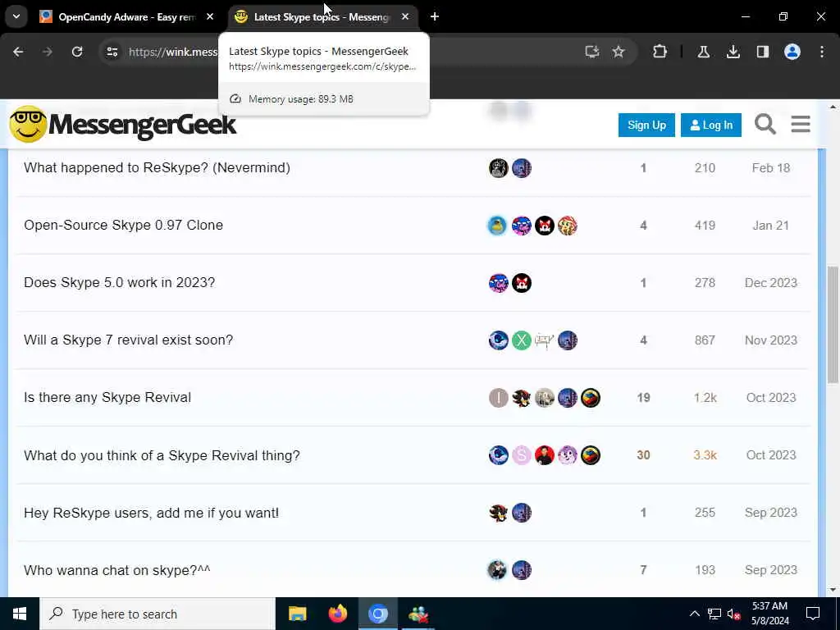Open a new browser tab
This screenshot has width=840, height=630.
(435, 17)
